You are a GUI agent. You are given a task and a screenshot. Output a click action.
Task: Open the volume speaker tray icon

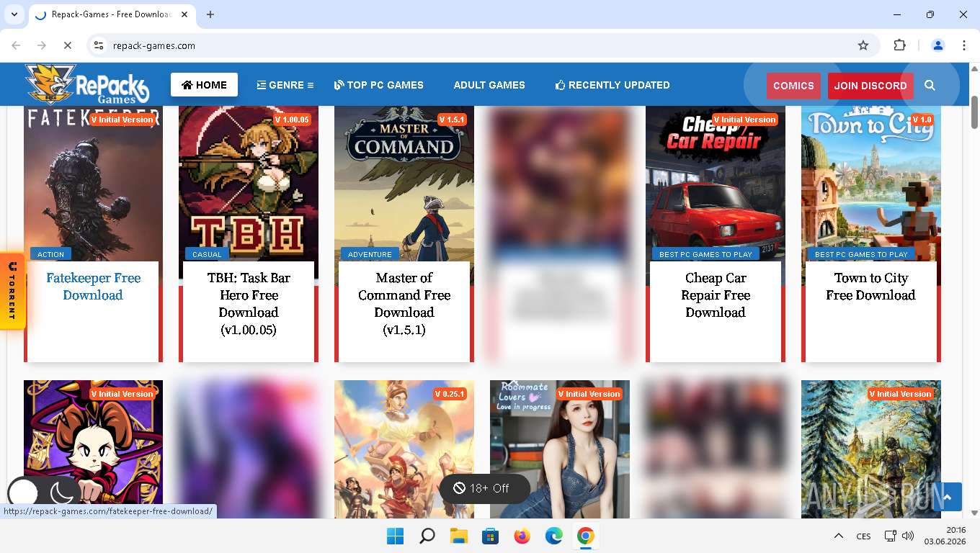pyautogui.click(x=908, y=536)
